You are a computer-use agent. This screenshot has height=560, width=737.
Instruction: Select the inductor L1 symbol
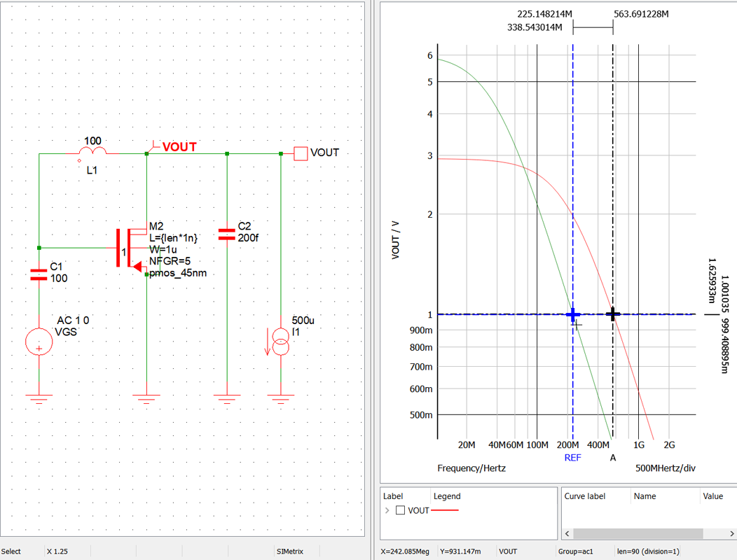coord(92,150)
